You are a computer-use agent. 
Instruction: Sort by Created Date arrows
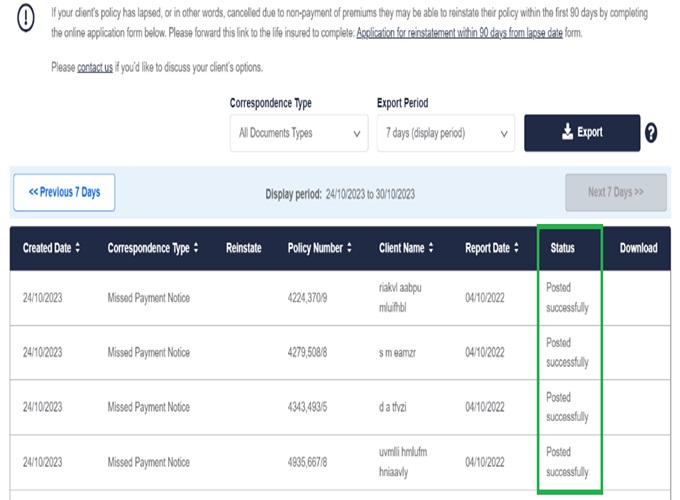coord(78,248)
